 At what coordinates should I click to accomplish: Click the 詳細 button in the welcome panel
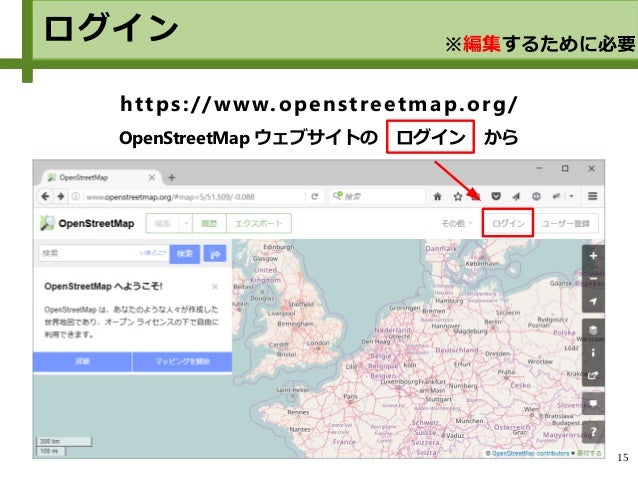(82, 361)
